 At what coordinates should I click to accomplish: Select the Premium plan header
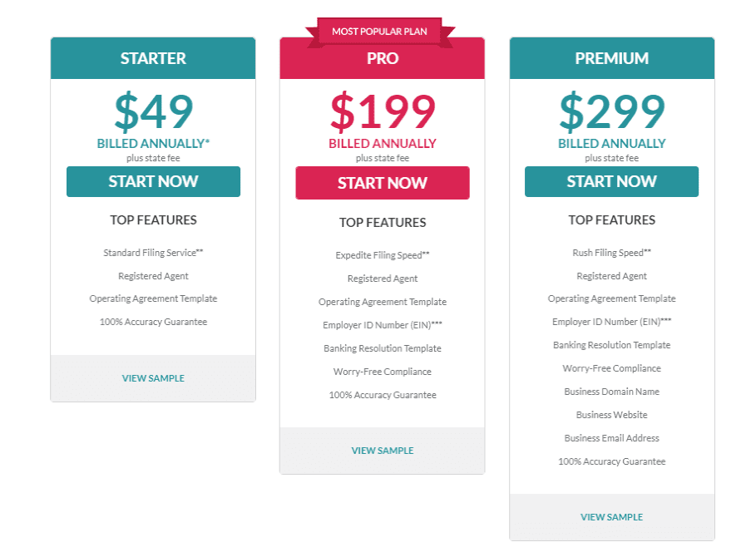click(x=611, y=59)
